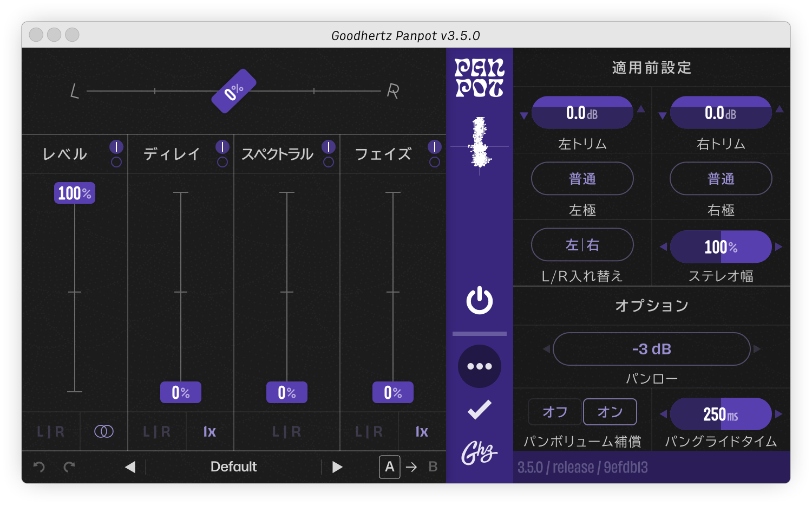The width and height of the screenshot is (812, 505).
Task: Open the three-dots more options menu
Action: click(x=480, y=366)
